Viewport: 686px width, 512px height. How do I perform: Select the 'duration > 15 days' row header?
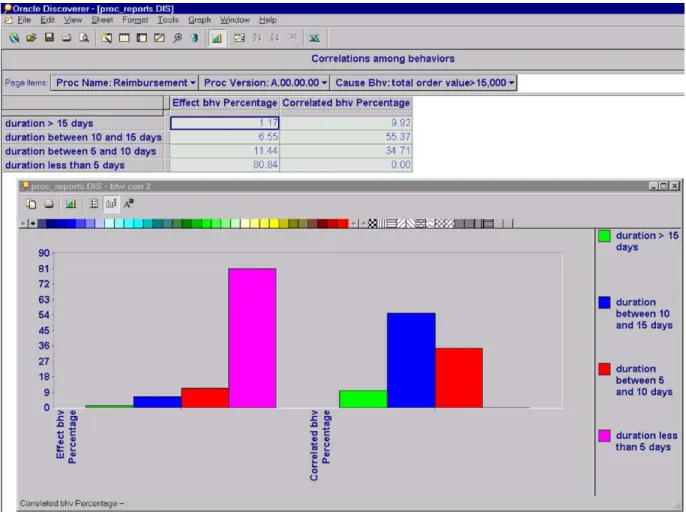[83, 123]
